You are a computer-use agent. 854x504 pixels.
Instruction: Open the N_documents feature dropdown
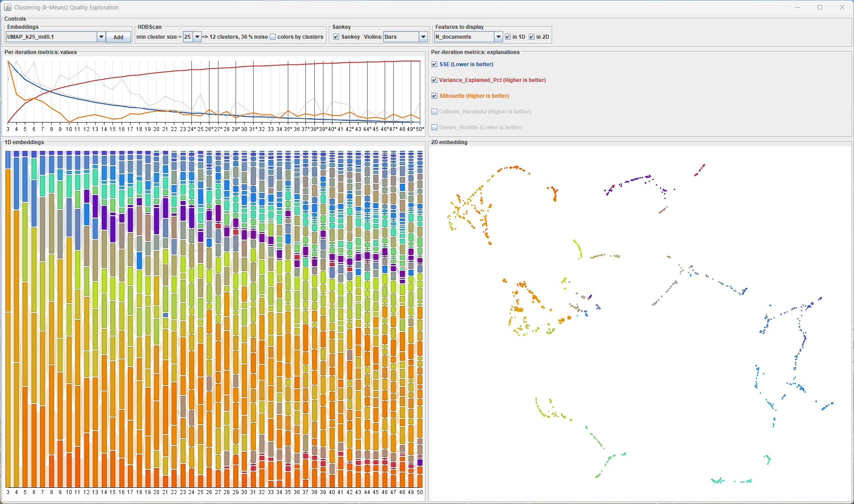(x=498, y=37)
